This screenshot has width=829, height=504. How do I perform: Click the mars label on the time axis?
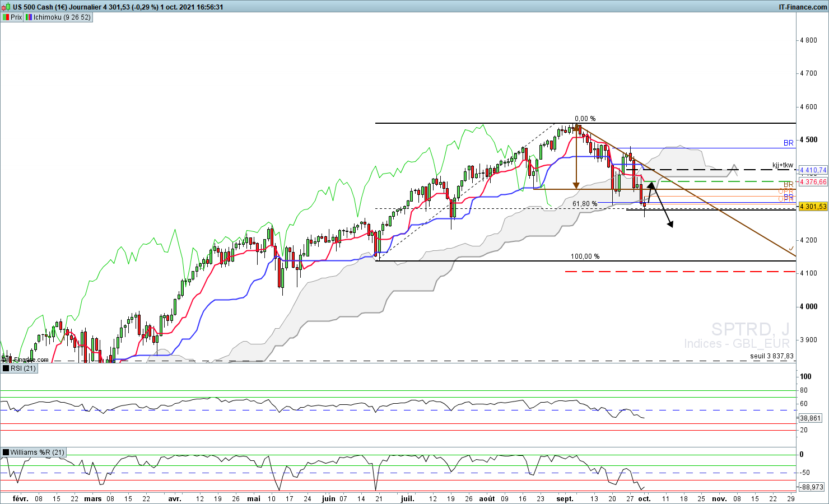click(x=93, y=498)
